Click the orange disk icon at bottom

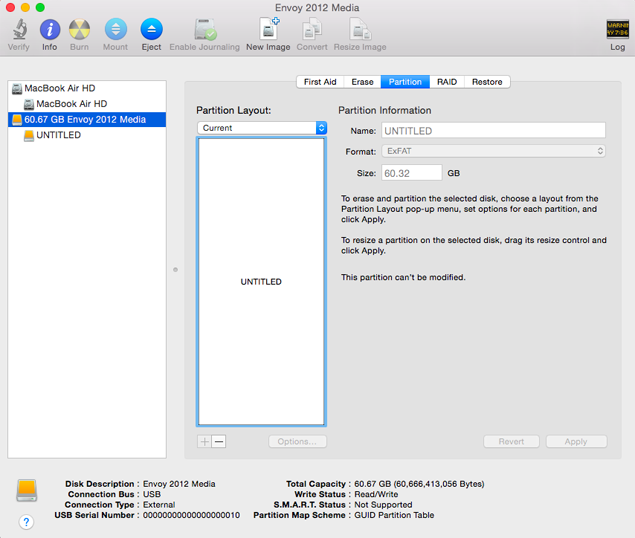[27, 490]
